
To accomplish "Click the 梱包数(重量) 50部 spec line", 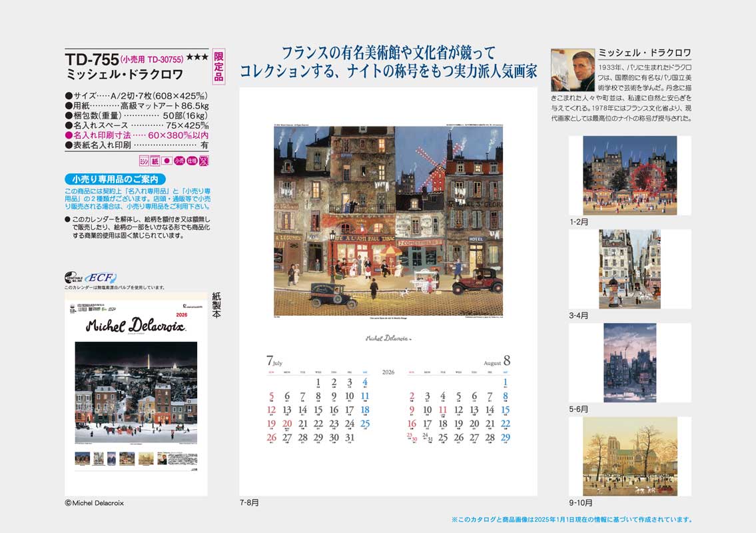I will tap(137, 115).
